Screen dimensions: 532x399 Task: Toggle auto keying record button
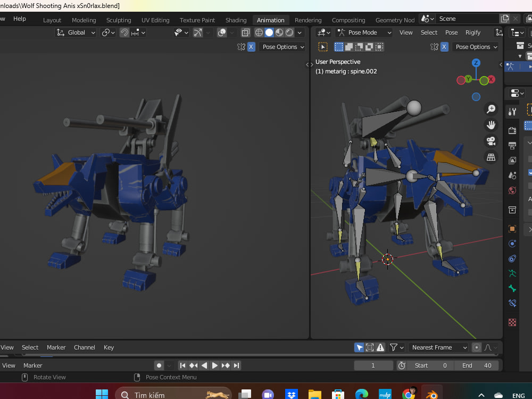pos(159,365)
